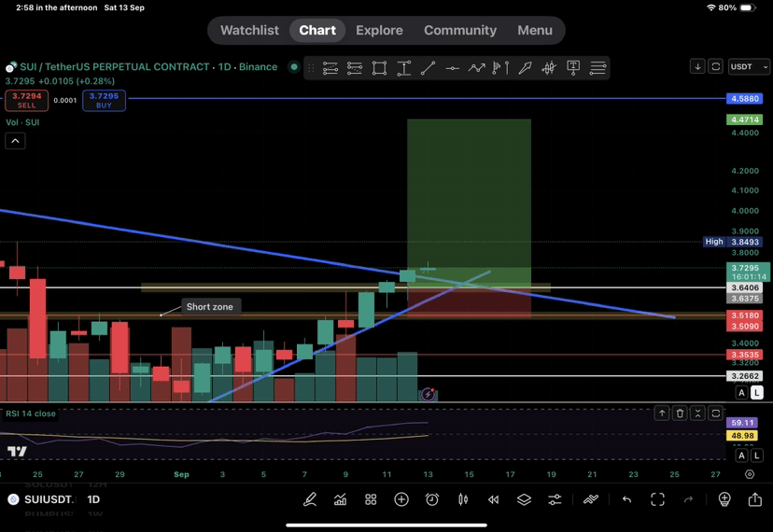Tap the green market status dot
This screenshot has width=773, height=532.
(294, 66)
